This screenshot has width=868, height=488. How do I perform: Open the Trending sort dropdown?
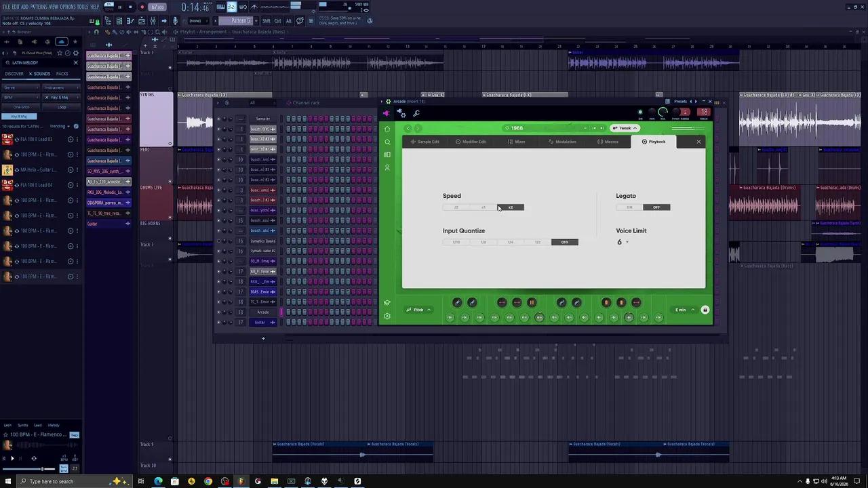pyautogui.click(x=60, y=126)
